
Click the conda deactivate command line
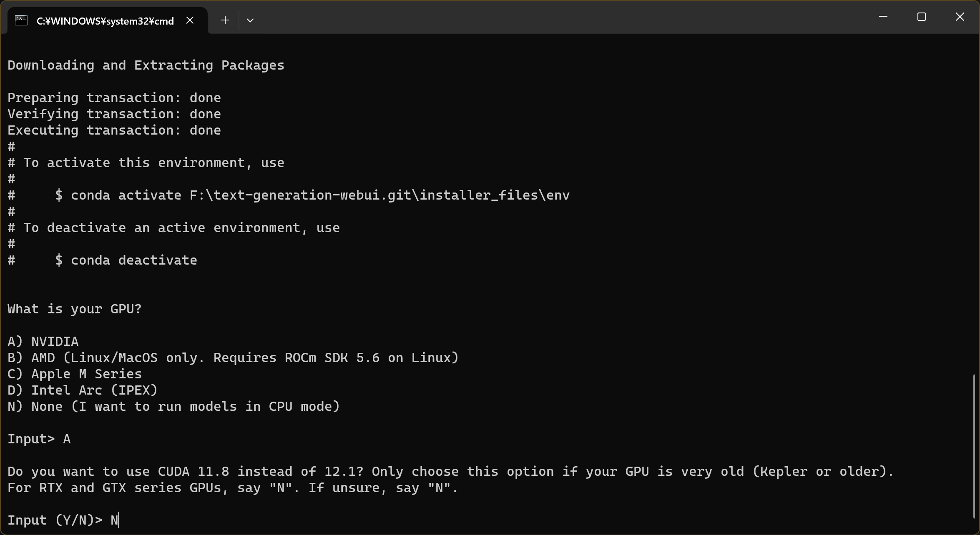coord(102,260)
